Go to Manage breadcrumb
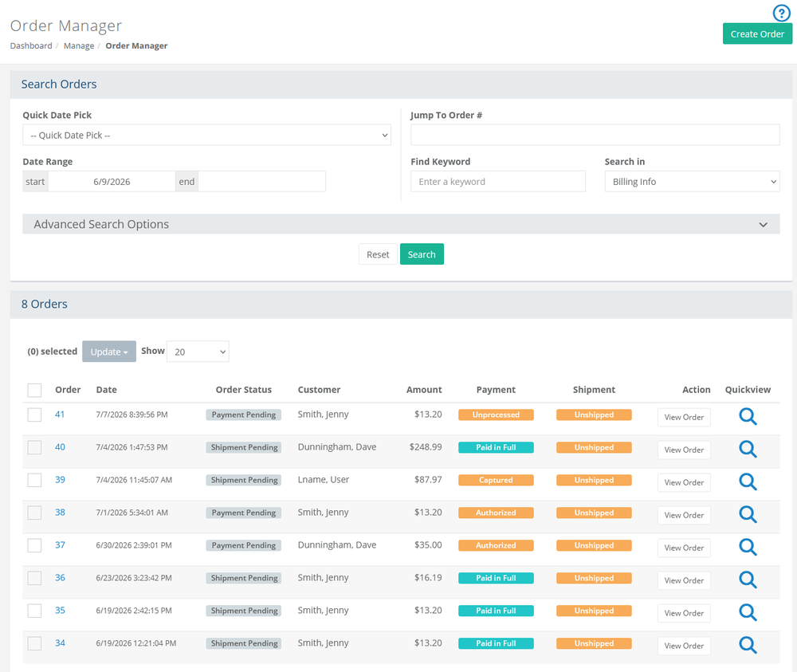The height and width of the screenshot is (672, 797). pyautogui.click(x=79, y=45)
